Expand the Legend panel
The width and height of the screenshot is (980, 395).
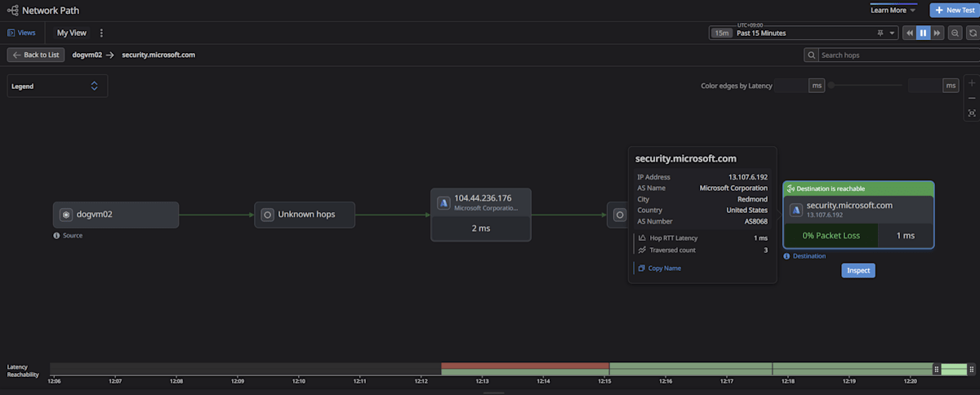(x=57, y=86)
